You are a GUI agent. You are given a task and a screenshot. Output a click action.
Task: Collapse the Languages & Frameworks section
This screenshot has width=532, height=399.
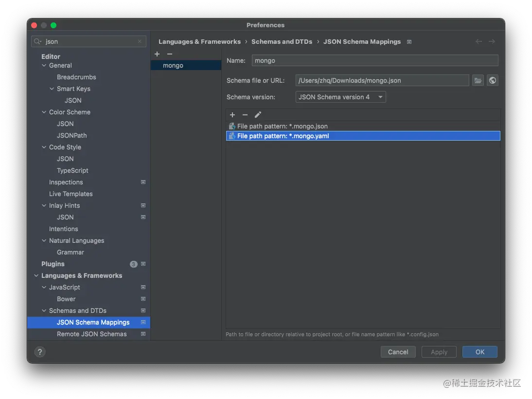click(36, 275)
